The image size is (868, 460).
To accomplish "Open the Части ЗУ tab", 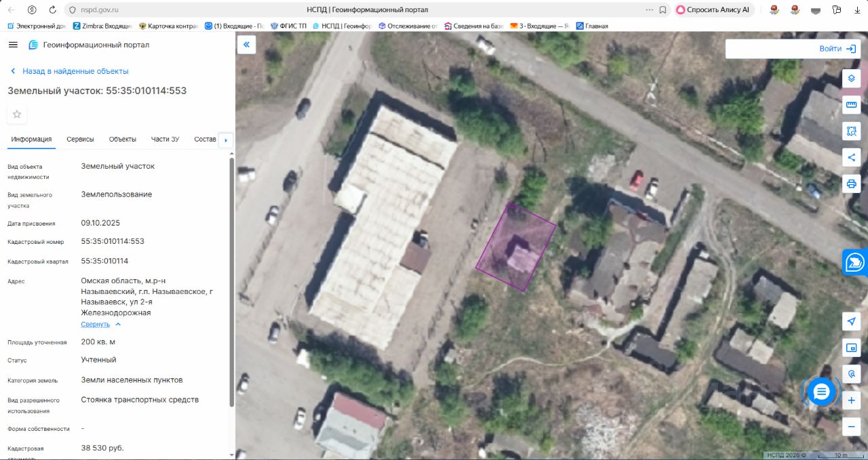I will (x=165, y=140).
